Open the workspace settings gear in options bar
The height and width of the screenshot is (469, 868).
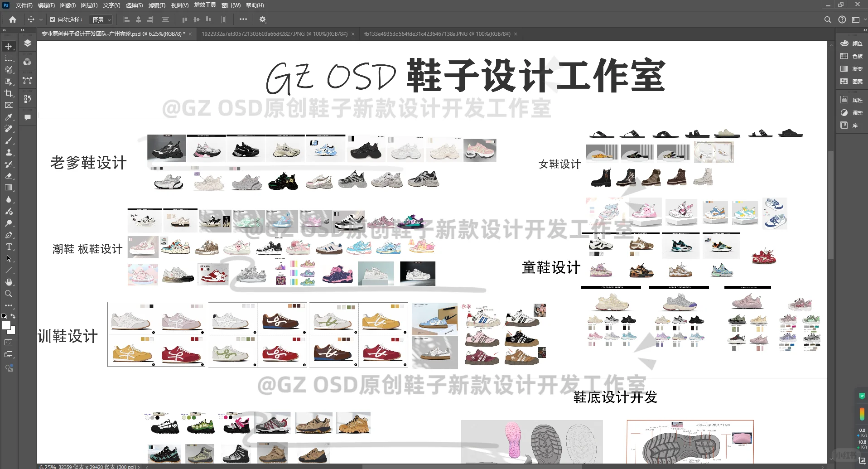tap(263, 19)
